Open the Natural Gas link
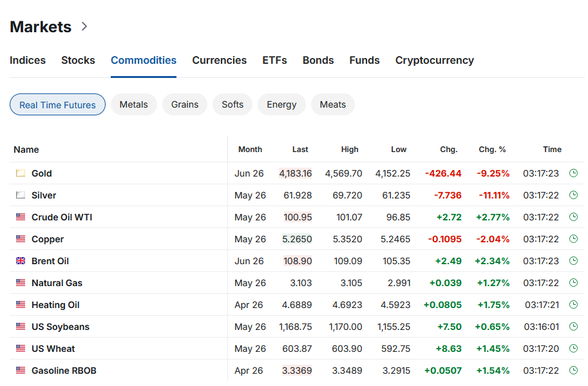Viewport: 588px width, 386px height. point(57,283)
